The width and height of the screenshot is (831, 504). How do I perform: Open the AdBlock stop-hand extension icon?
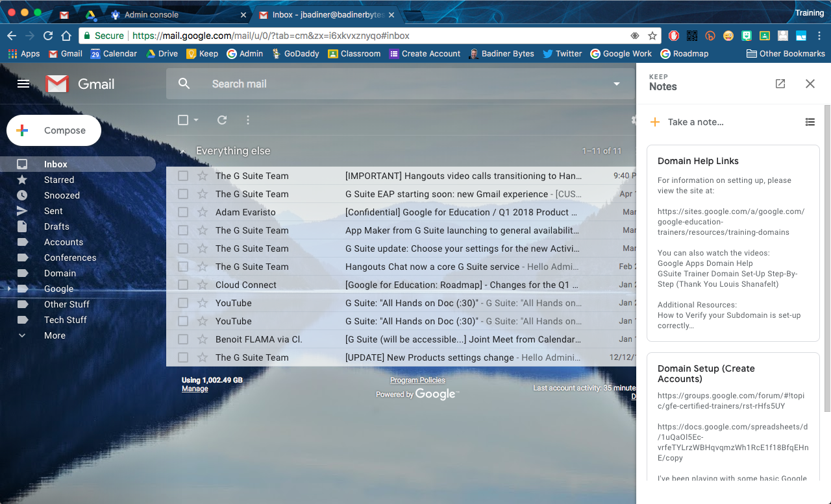[675, 36]
